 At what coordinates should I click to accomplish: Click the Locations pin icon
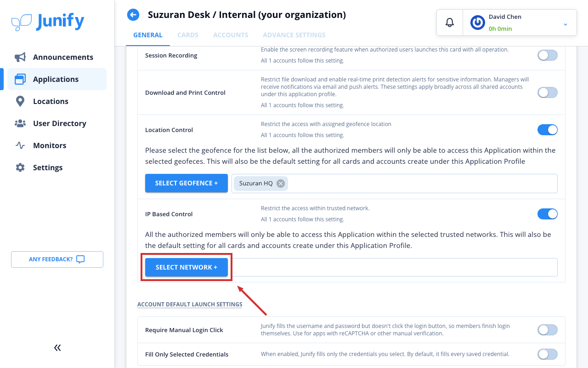20,101
